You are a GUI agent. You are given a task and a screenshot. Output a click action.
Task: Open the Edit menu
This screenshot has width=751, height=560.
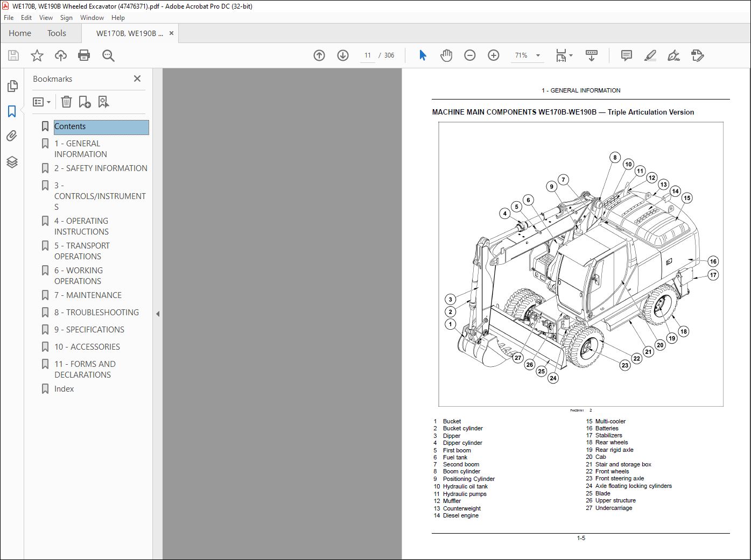click(26, 18)
